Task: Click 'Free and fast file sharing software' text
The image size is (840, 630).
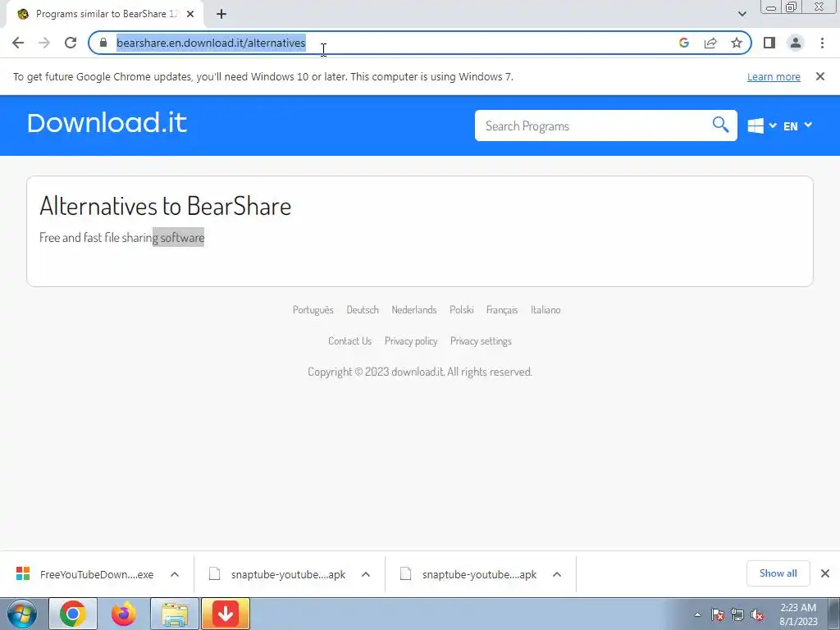Action: (121, 237)
